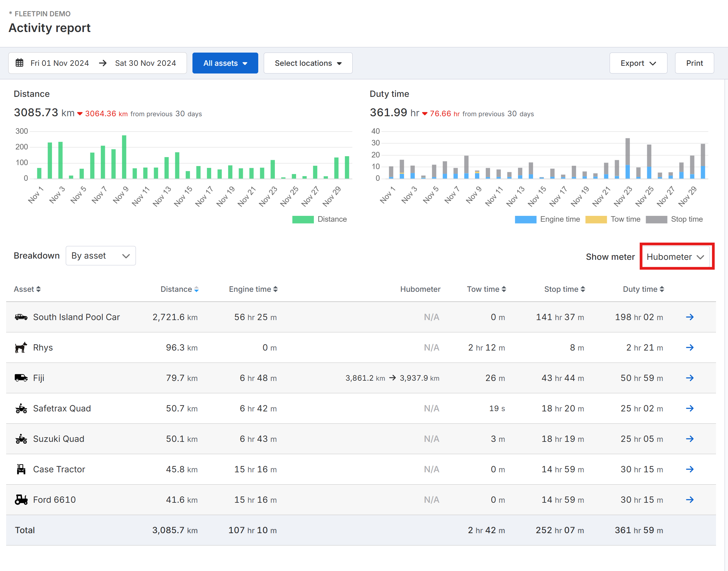Open the calendar date range picker icon
728x571 pixels.
pyautogui.click(x=19, y=63)
